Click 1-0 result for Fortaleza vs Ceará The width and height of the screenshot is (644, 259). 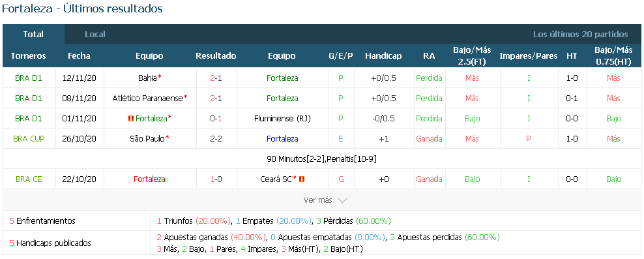(216, 179)
